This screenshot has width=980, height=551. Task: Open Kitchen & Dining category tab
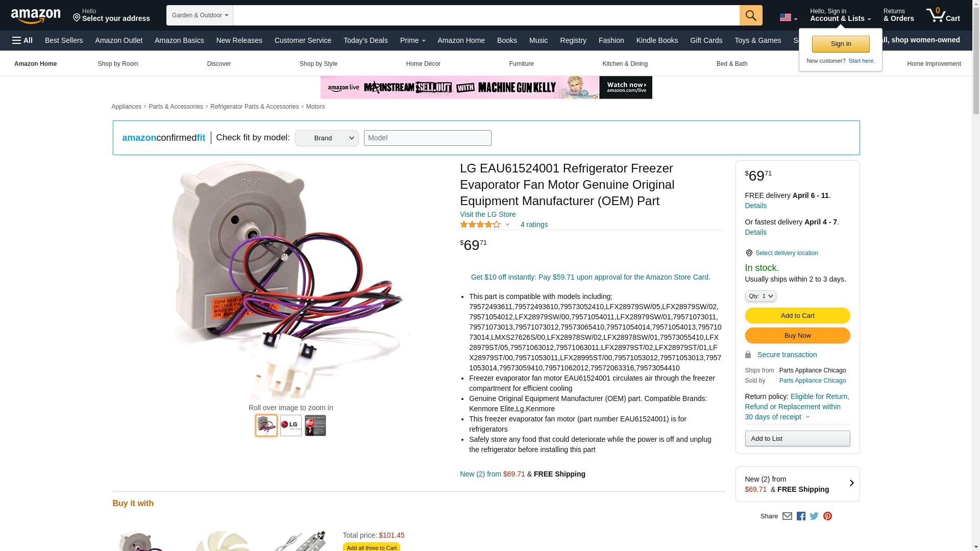625,64
